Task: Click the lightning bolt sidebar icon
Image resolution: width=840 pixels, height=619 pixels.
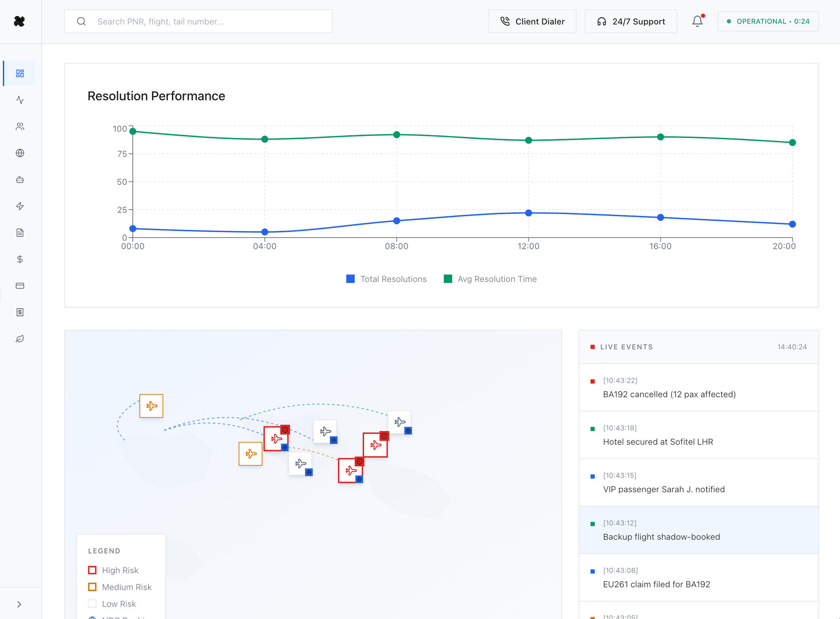Action: [x=20, y=206]
